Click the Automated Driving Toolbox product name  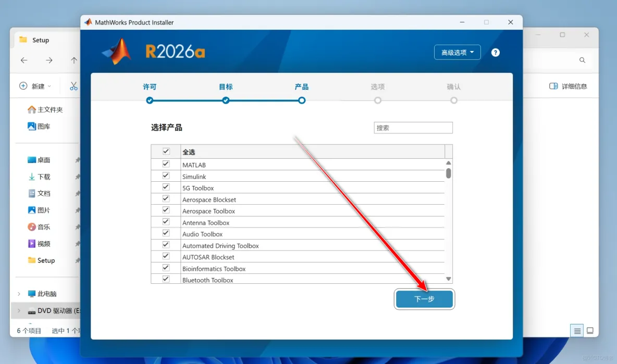(x=220, y=246)
